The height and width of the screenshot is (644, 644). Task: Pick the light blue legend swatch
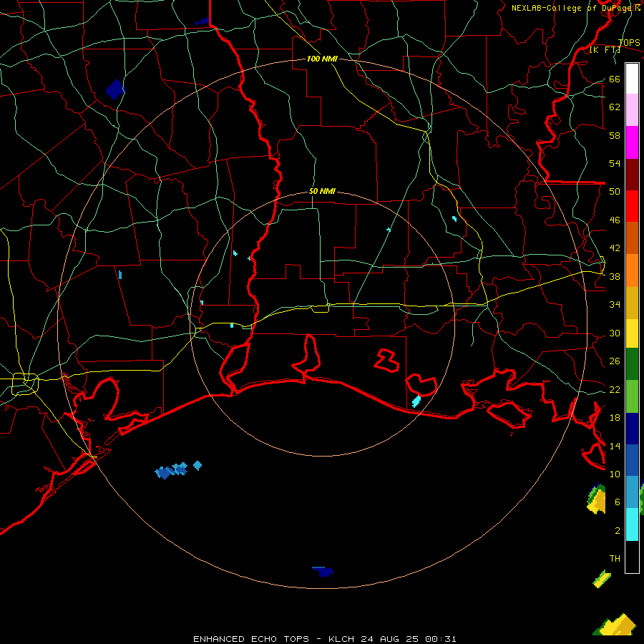point(632,492)
